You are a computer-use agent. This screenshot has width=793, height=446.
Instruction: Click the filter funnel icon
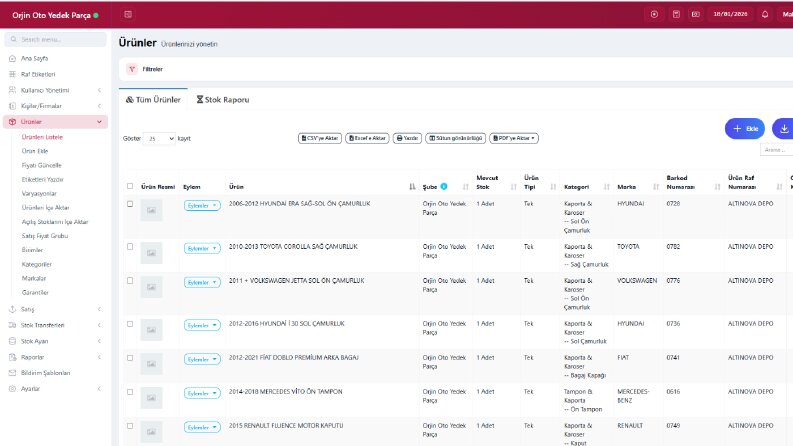pyautogui.click(x=132, y=69)
